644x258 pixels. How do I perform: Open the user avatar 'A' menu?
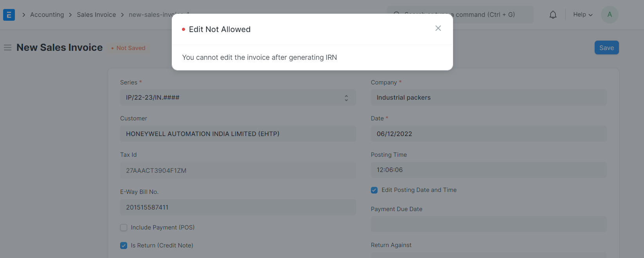point(610,14)
